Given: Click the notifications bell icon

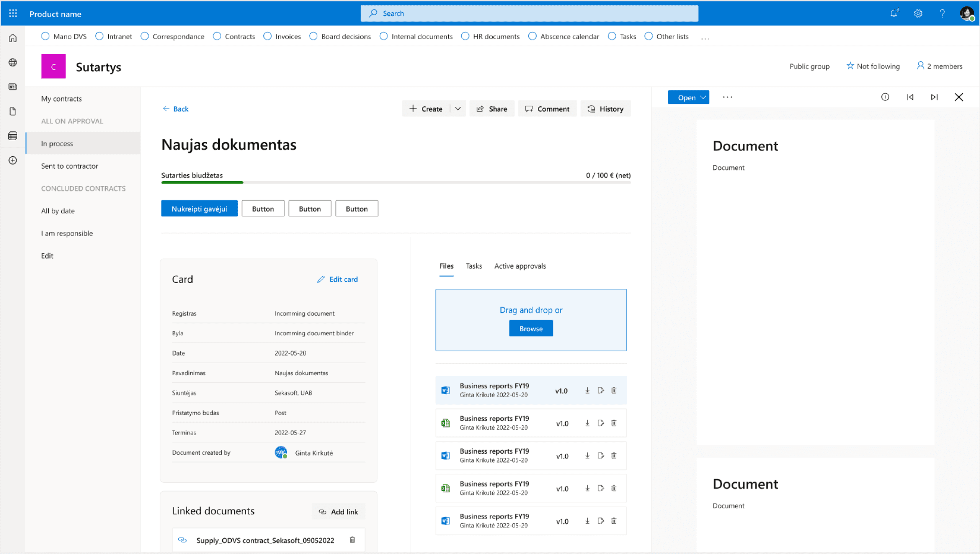Looking at the screenshot, I should [x=893, y=14].
